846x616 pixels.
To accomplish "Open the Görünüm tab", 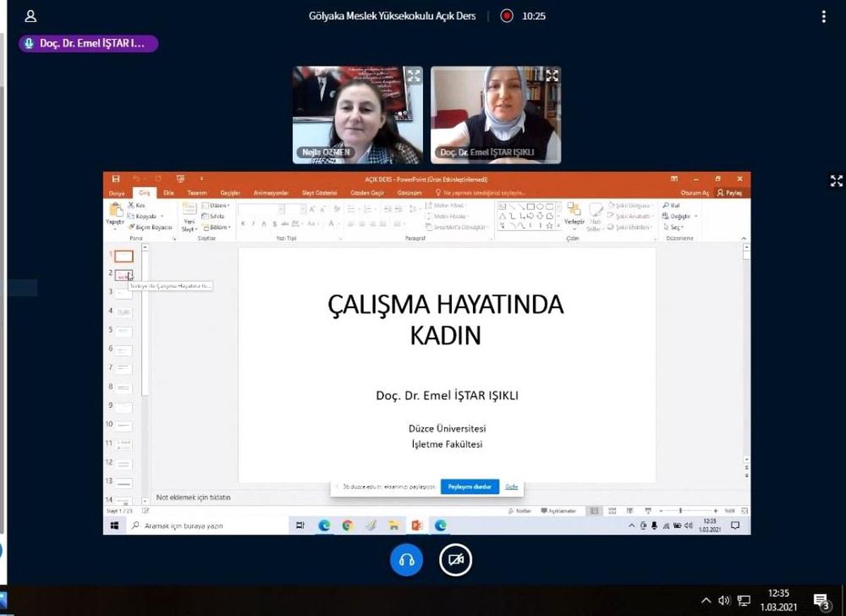I will (410, 192).
